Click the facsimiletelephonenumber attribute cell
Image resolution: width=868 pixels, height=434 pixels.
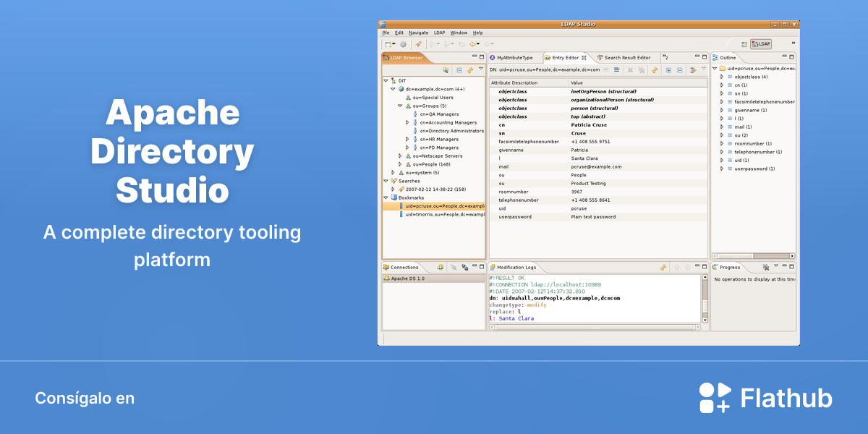tap(528, 142)
